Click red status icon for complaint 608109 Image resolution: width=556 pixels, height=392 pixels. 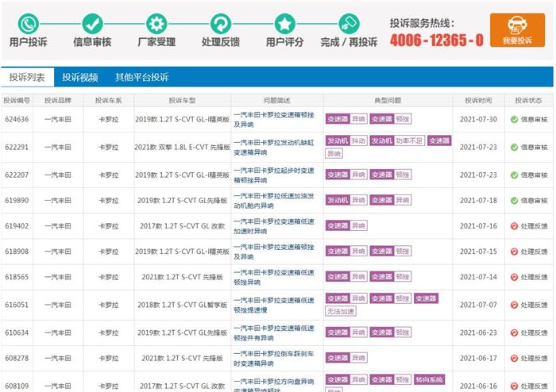tap(514, 386)
